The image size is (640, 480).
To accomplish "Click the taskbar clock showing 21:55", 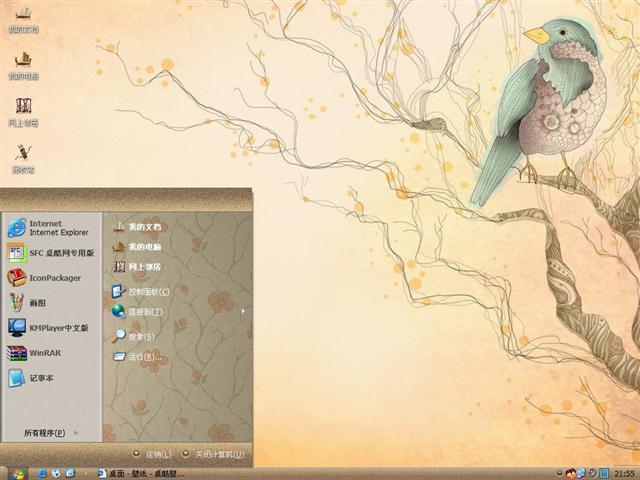I will [624, 474].
